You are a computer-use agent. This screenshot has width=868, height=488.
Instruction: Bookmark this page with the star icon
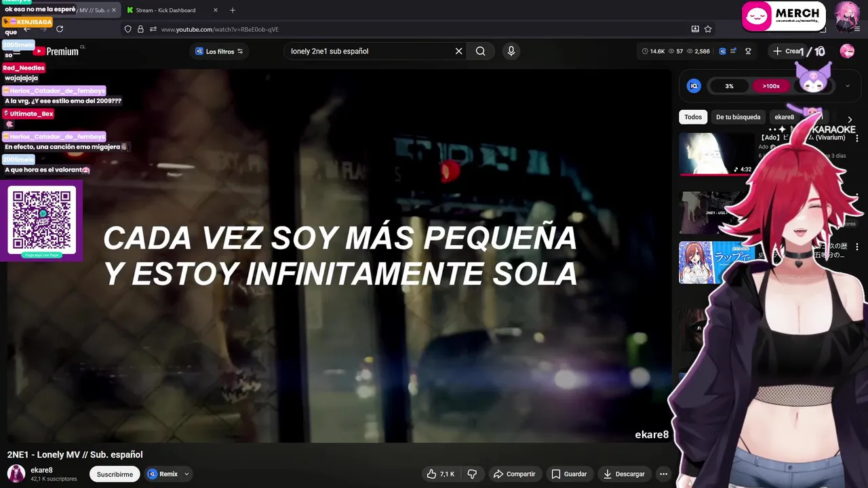pyautogui.click(x=708, y=29)
